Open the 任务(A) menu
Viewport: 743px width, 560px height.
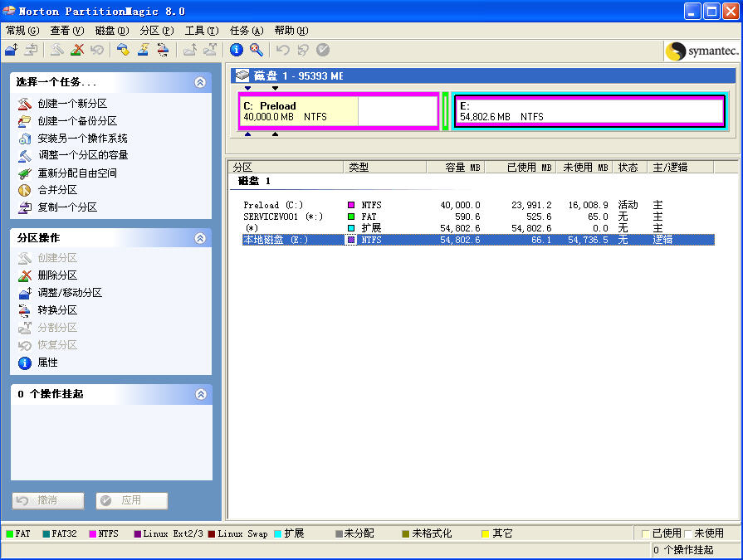[x=247, y=31]
